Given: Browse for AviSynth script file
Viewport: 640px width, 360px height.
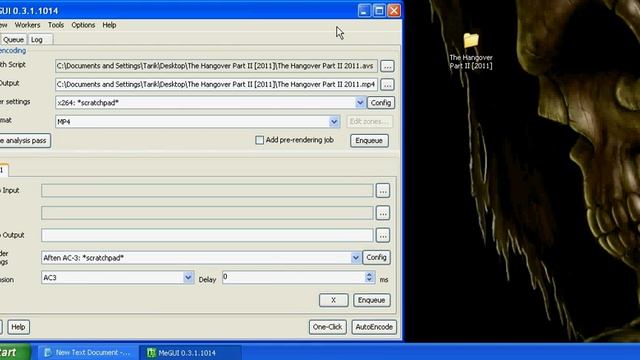Looking at the screenshot, I should (387, 66).
